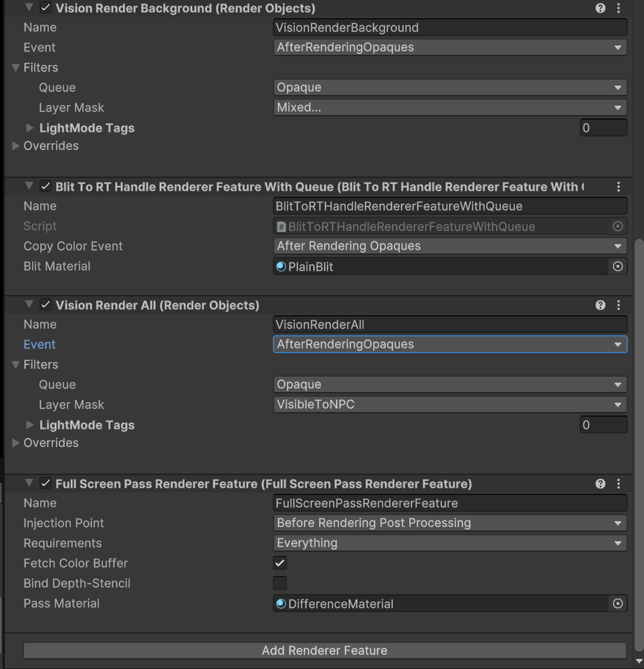The height and width of the screenshot is (669, 644).
Task: Open the object picker for DifferenceMaterial
Action: pos(618,603)
